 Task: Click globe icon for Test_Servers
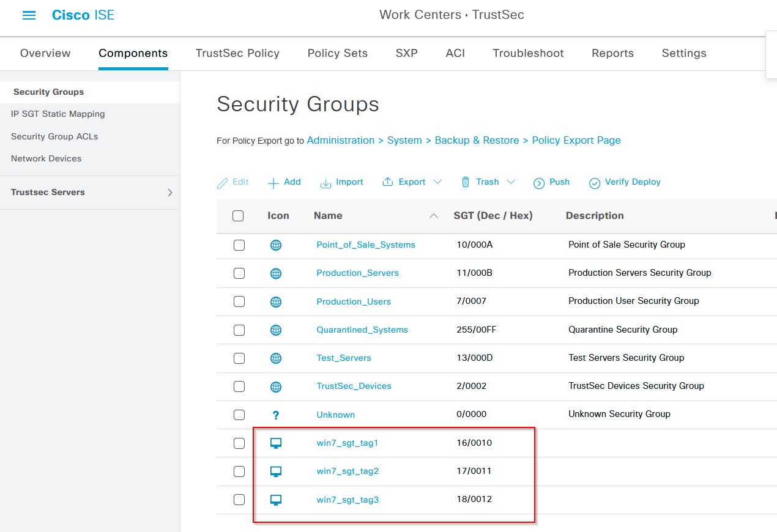(x=276, y=358)
